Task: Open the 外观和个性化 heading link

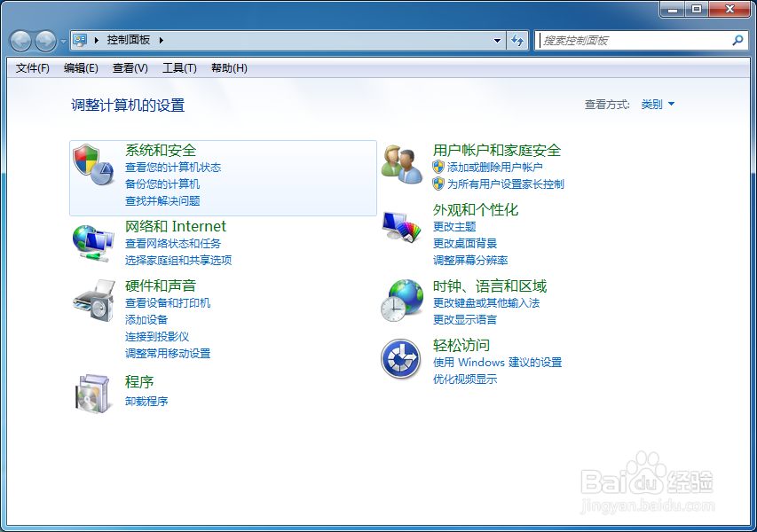Action: click(x=476, y=209)
